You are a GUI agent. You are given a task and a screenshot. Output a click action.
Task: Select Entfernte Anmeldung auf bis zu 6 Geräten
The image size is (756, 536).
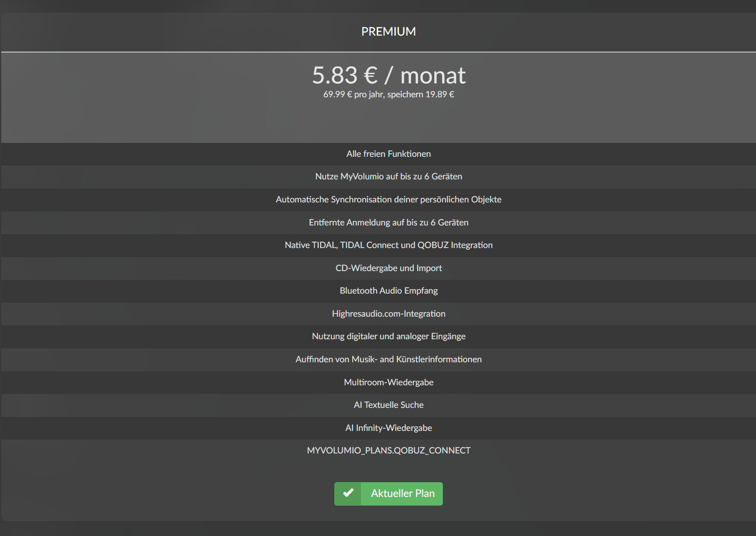point(379,223)
